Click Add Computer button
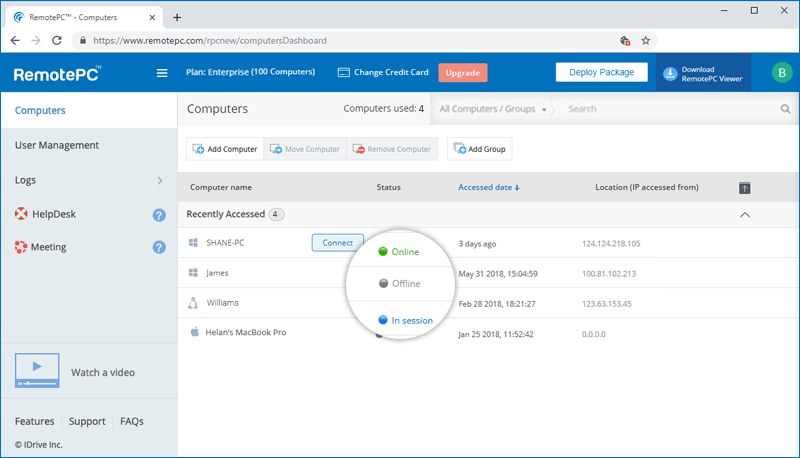 pyautogui.click(x=225, y=149)
